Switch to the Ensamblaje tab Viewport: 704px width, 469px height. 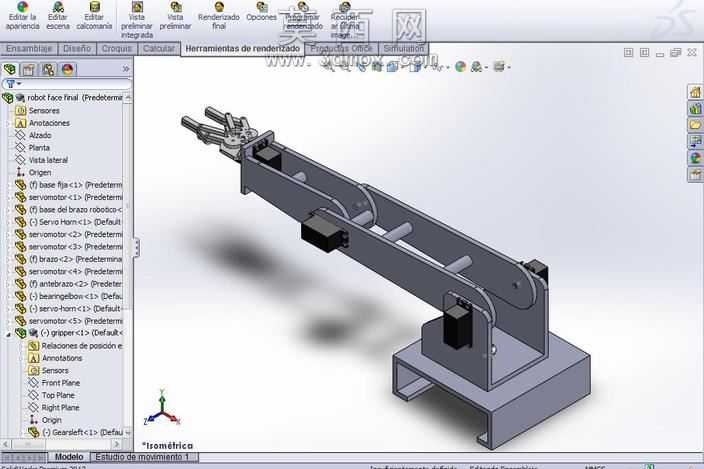pyautogui.click(x=29, y=48)
